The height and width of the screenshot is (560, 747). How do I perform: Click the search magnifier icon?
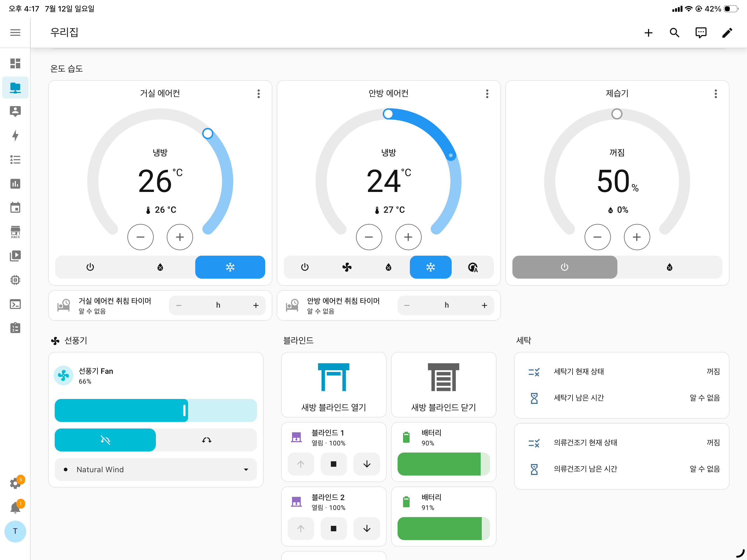coord(674,33)
